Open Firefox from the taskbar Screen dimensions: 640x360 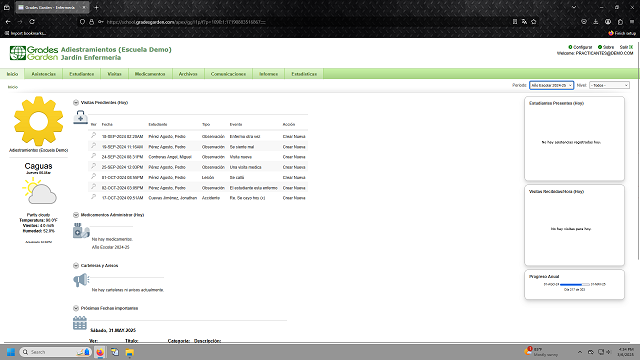(100, 352)
